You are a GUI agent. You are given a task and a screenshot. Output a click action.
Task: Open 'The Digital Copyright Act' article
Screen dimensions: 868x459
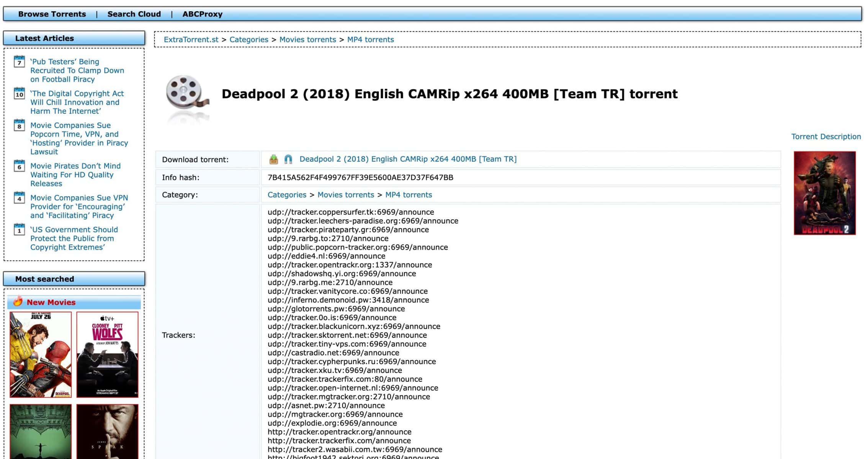[x=77, y=102]
